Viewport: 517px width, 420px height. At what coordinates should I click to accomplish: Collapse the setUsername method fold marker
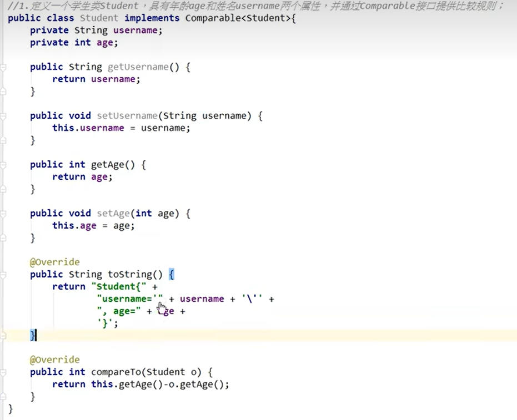(x=3, y=116)
